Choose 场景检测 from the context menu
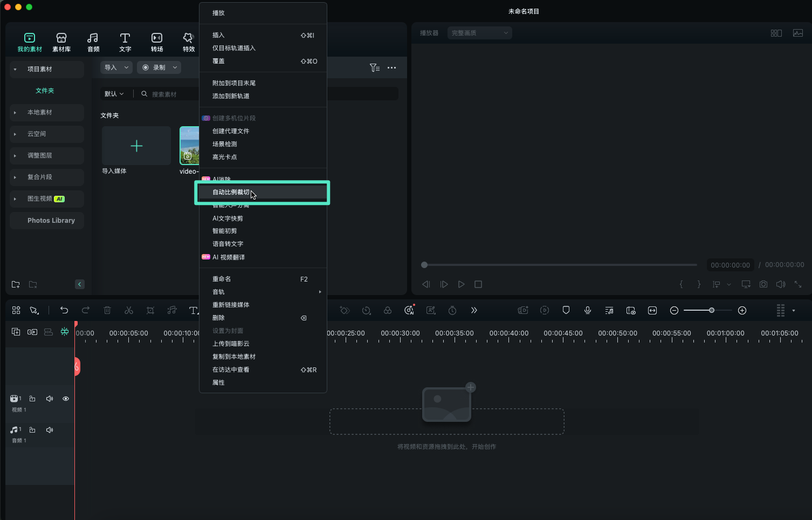 225,144
